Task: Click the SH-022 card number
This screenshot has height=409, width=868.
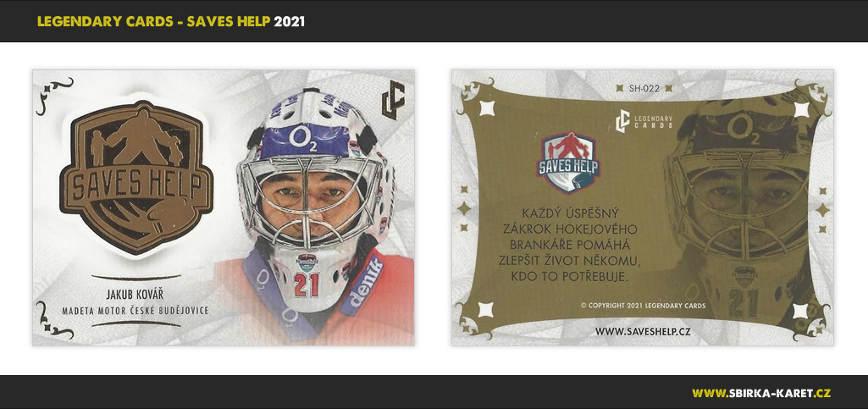Action: click(644, 87)
